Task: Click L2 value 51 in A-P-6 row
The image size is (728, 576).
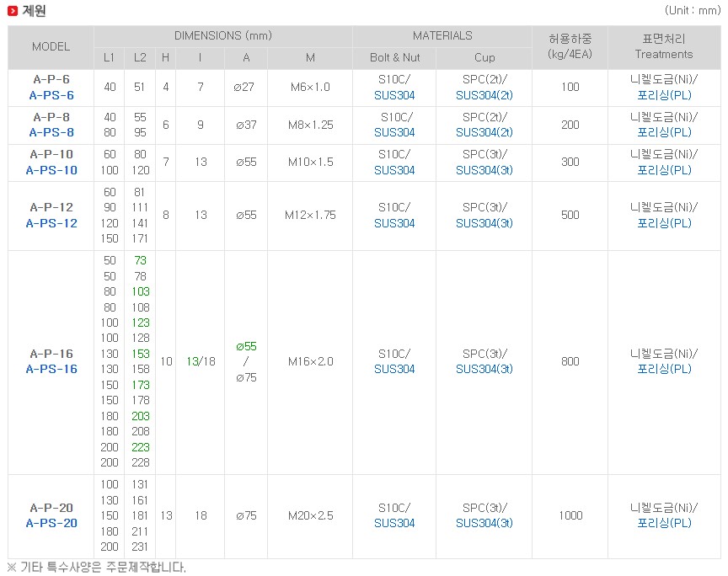Action: point(139,88)
